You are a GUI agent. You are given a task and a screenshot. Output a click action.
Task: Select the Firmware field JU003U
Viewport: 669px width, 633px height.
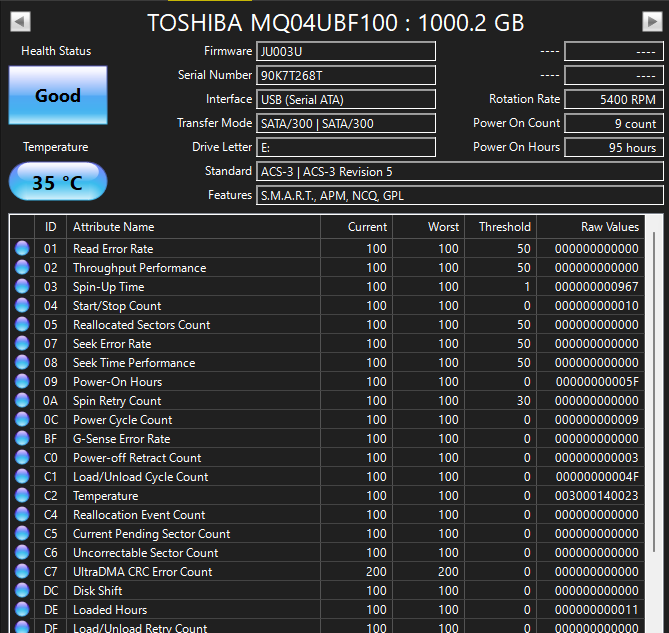[x=346, y=52]
